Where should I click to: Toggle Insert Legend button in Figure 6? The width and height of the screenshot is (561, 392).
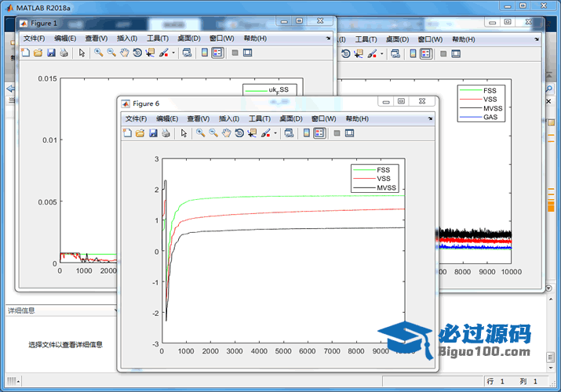(x=319, y=133)
